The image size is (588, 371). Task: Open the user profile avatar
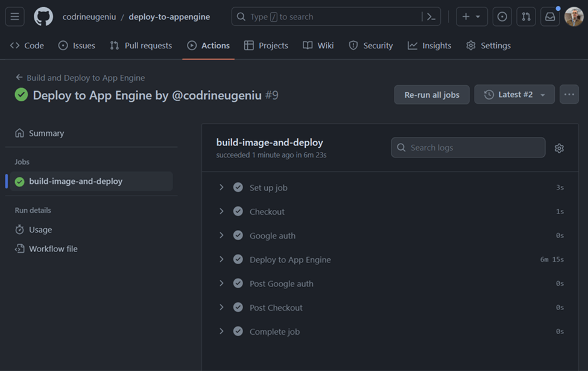click(x=574, y=17)
